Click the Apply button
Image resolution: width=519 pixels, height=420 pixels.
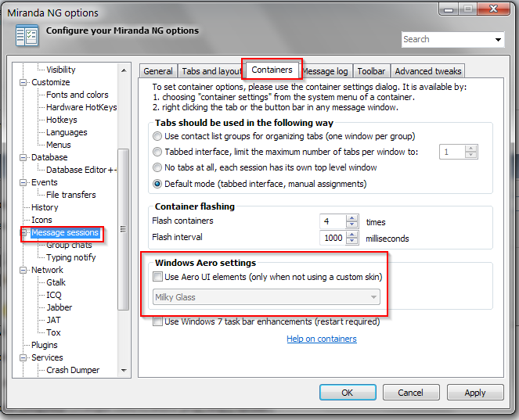(475, 392)
